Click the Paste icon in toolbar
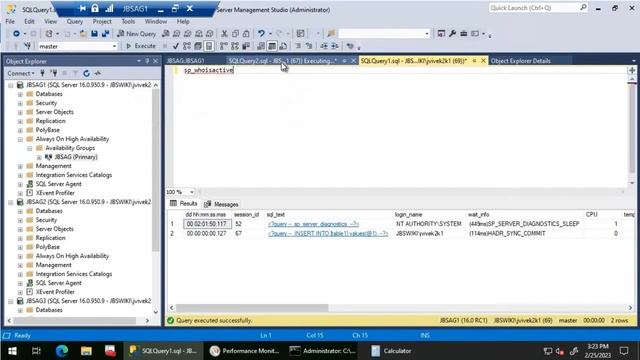The width and height of the screenshot is (640, 360). 246,34
